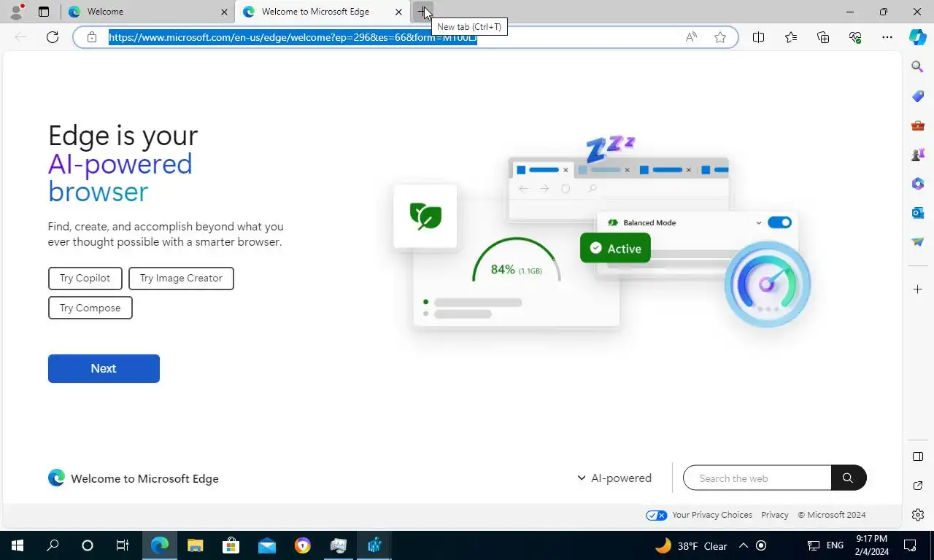Image resolution: width=934 pixels, height=560 pixels.
Task: Toggle sidebar panel layout icon
Action: tap(918, 456)
